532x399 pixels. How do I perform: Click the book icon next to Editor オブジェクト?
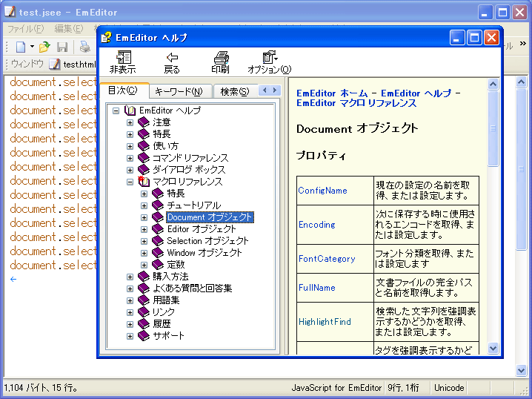coord(158,229)
